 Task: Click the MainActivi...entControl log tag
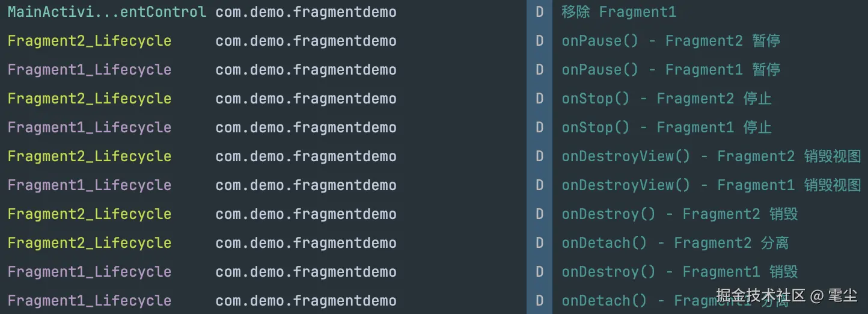tap(106, 12)
